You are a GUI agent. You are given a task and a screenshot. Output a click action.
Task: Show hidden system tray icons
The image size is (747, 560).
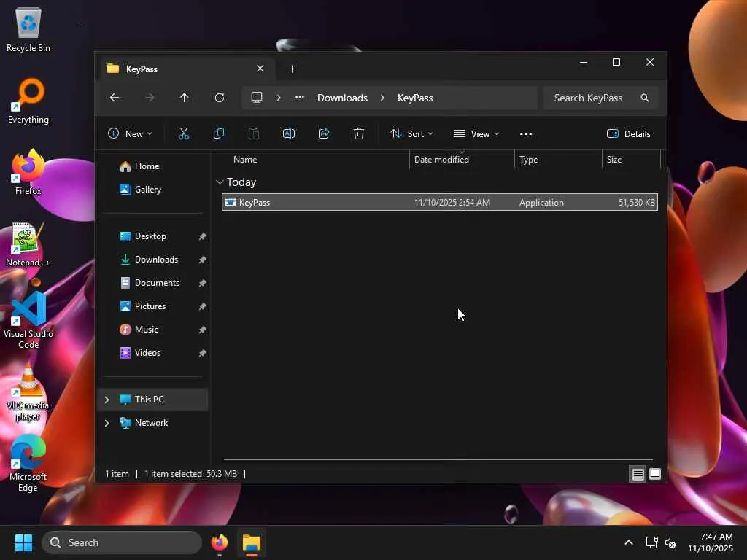(x=629, y=542)
